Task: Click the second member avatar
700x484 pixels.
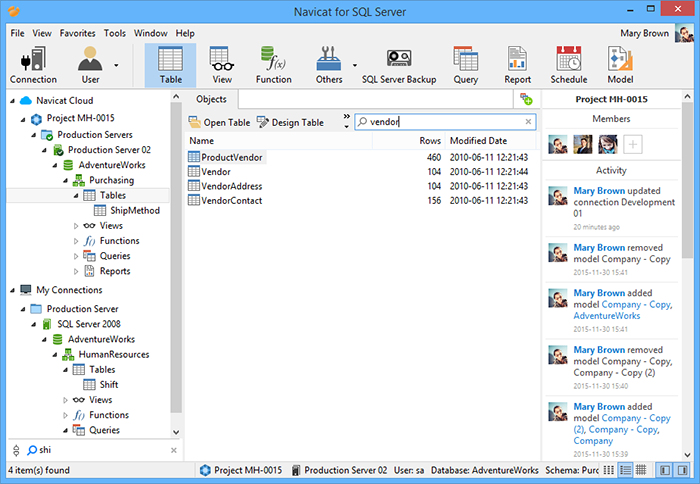Action: 583,144
